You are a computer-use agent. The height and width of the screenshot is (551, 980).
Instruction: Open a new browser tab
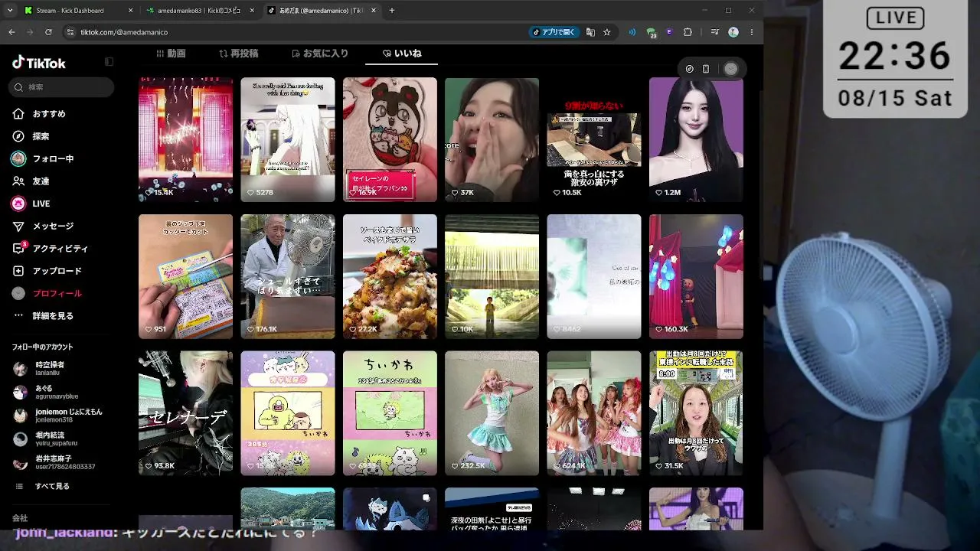[x=392, y=11]
